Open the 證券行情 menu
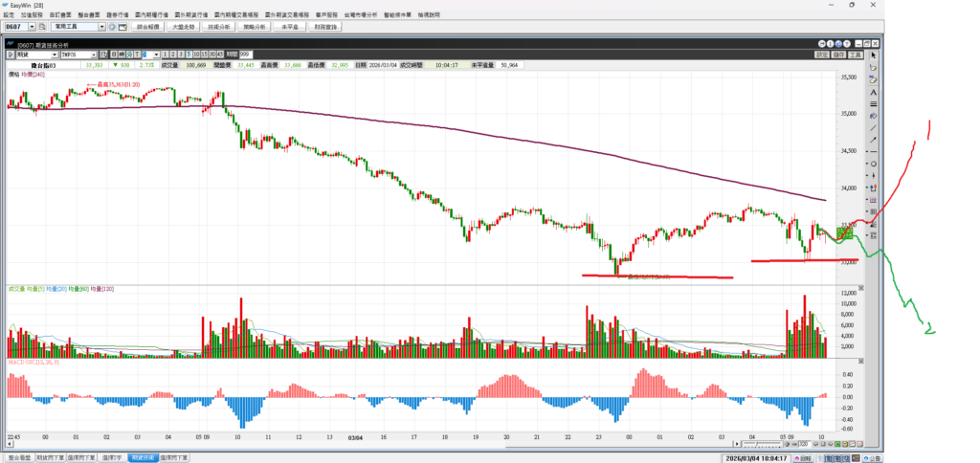 click(117, 15)
